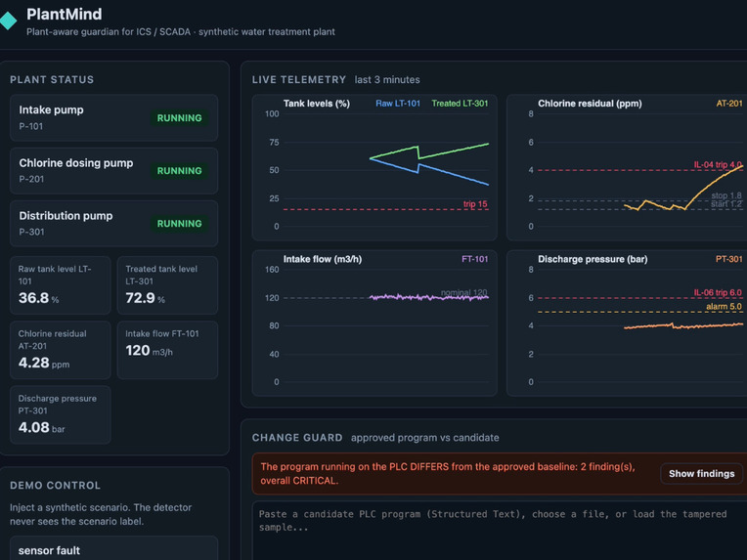This screenshot has width=747, height=560.
Task: Click the trip 15 threshold label
Action: click(x=475, y=204)
